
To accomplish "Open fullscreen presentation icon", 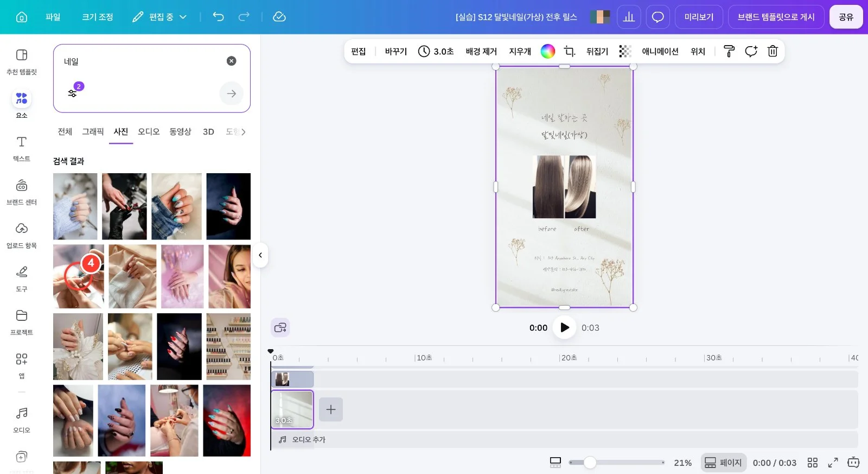I will pyautogui.click(x=833, y=463).
